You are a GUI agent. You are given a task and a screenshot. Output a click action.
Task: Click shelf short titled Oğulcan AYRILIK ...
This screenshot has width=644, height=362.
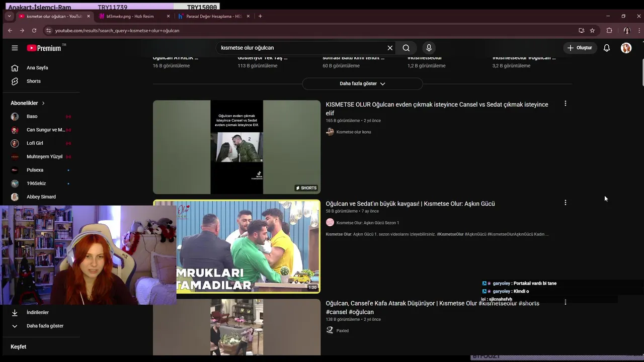coord(175,58)
